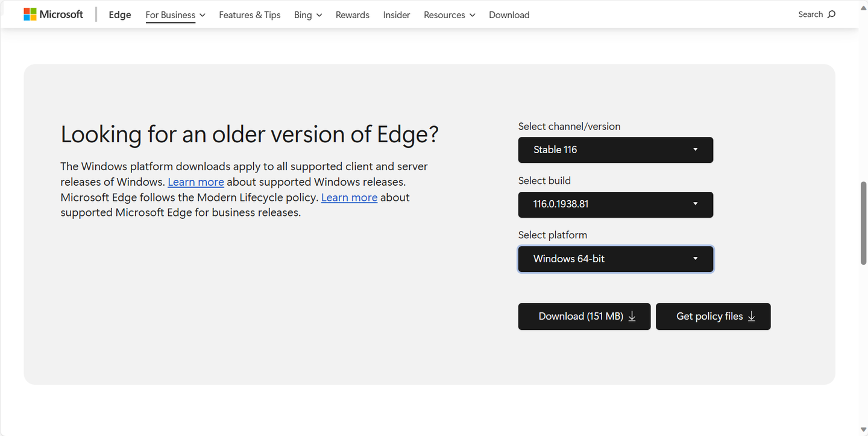The image size is (868, 436).
Task: Open Learn more about Edge business releases
Action: tap(349, 198)
